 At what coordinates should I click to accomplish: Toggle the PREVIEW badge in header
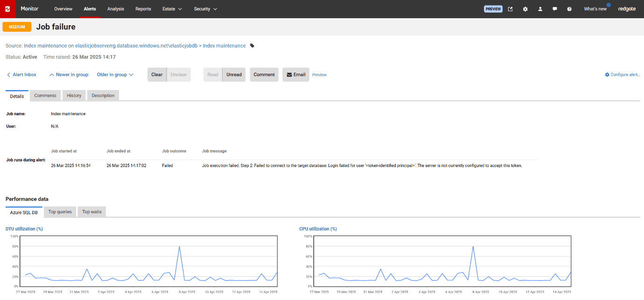(493, 9)
